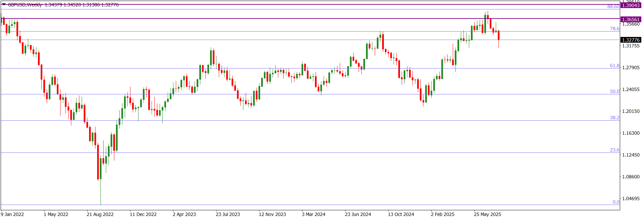644x219 pixels.
Task: Click the 13 Oct 2024 date label
Action: [401, 214]
